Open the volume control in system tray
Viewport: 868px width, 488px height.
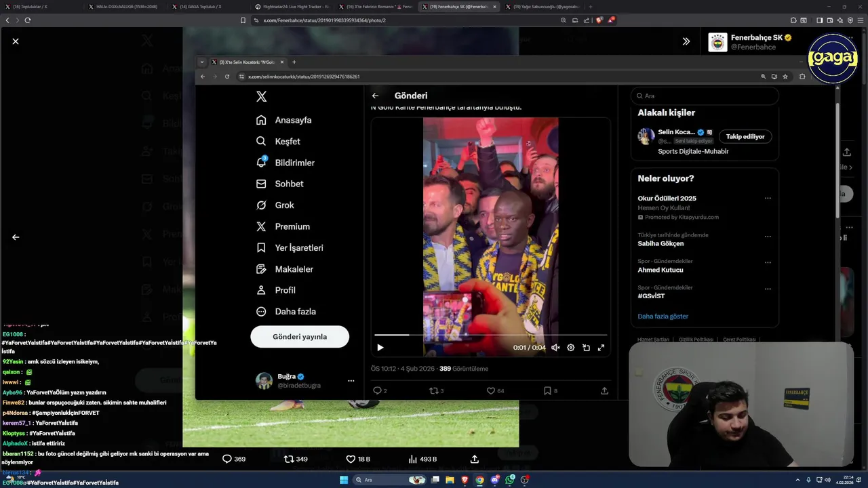click(x=827, y=480)
